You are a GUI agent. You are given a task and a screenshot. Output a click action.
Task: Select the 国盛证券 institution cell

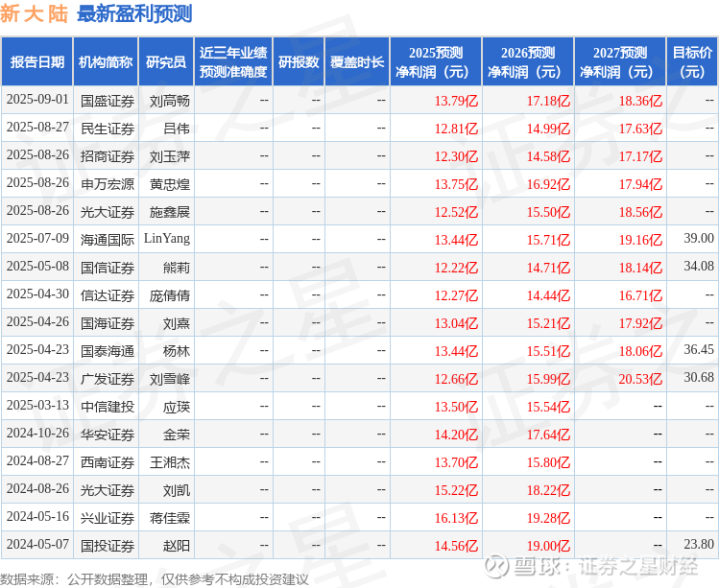pyautogui.click(x=106, y=100)
